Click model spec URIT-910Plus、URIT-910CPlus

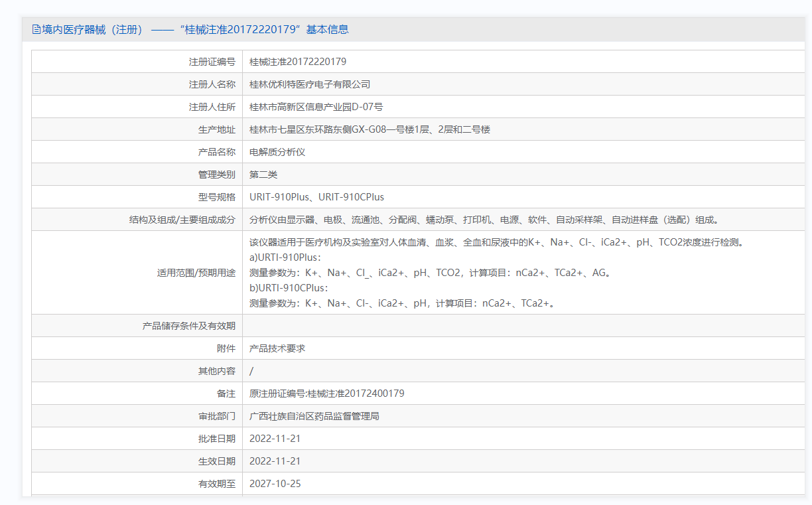(x=316, y=197)
